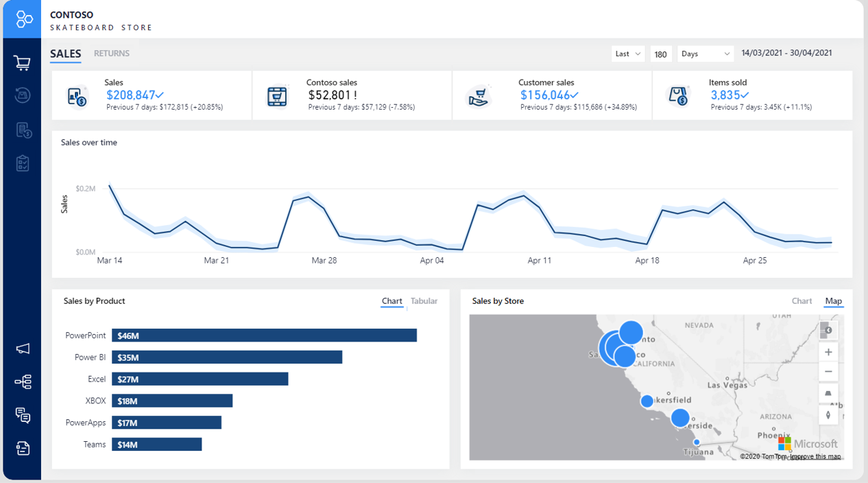Click the PowerPoint $46M bar

click(265, 335)
